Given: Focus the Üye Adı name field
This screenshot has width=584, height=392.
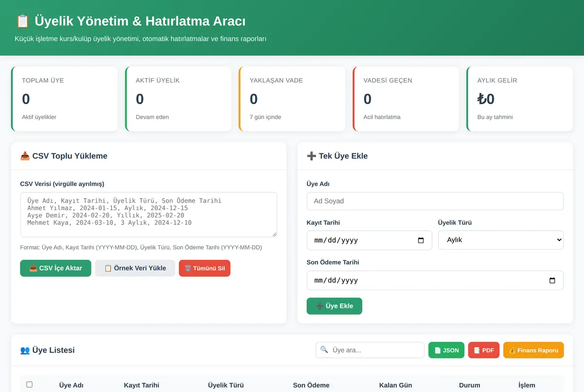Looking at the screenshot, I should click(435, 201).
